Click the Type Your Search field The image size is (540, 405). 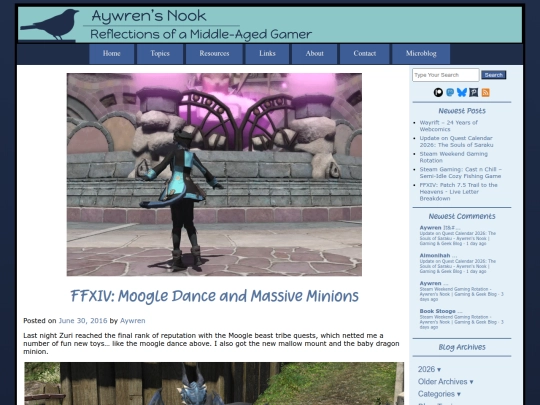click(x=446, y=75)
